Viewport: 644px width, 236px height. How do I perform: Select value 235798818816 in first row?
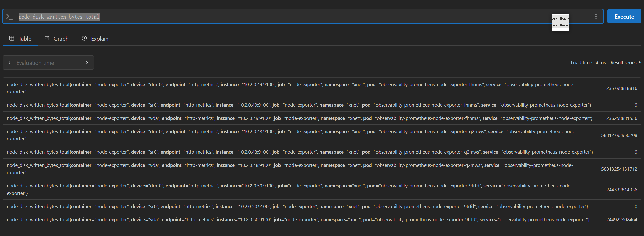click(622, 88)
